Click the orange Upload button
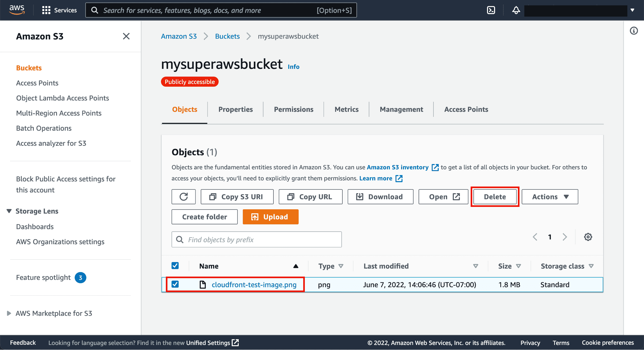This screenshot has height=350, width=644. pyautogui.click(x=270, y=217)
